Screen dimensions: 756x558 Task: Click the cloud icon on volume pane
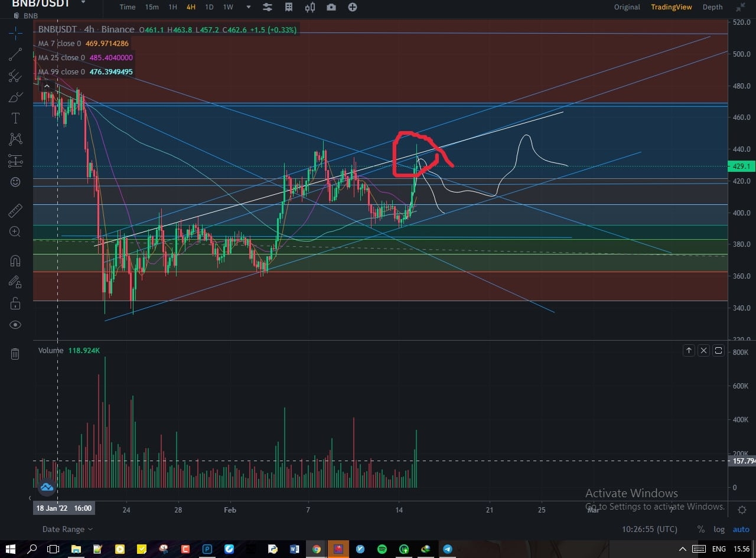(x=47, y=487)
